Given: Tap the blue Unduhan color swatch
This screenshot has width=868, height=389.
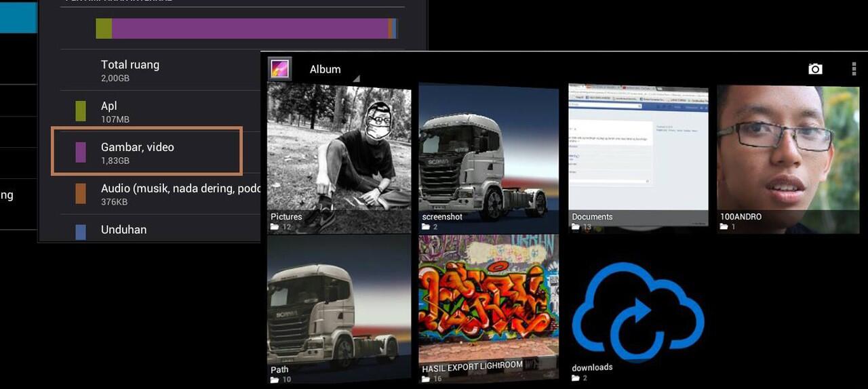Looking at the screenshot, I should [81, 232].
